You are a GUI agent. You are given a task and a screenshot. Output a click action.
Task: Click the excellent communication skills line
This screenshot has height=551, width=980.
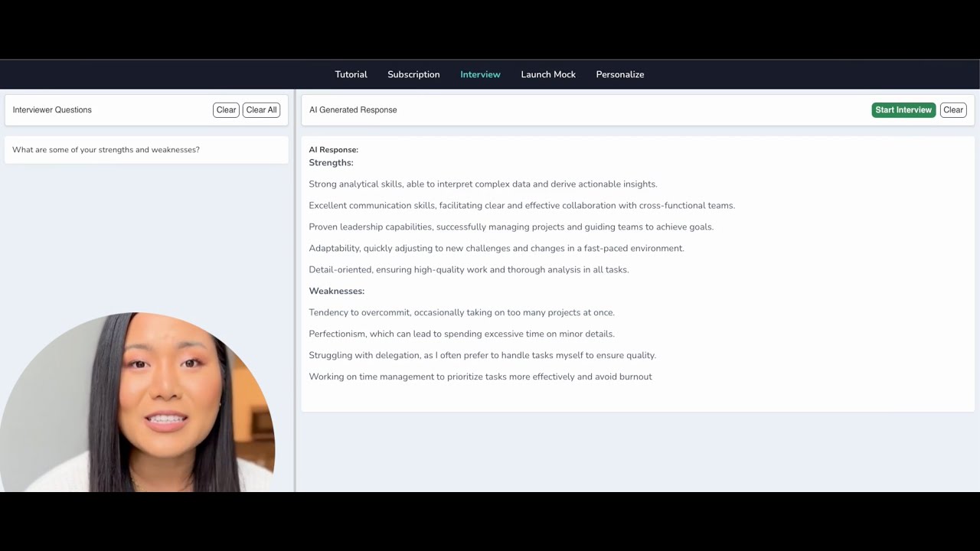tap(521, 206)
